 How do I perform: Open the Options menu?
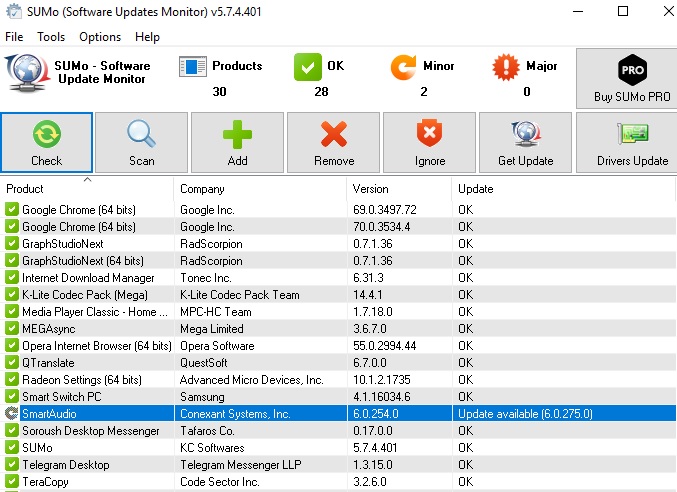(x=100, y=37)
